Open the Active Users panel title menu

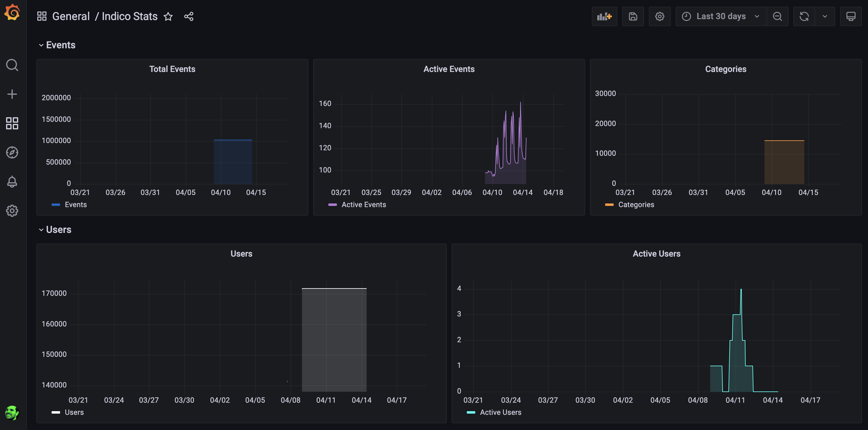(656, 254)
